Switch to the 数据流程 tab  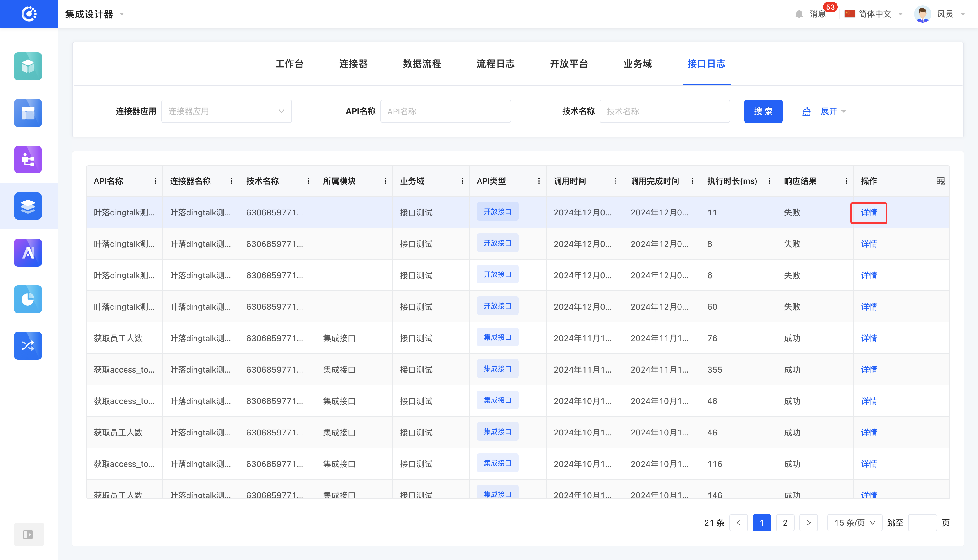pos(421,64)
